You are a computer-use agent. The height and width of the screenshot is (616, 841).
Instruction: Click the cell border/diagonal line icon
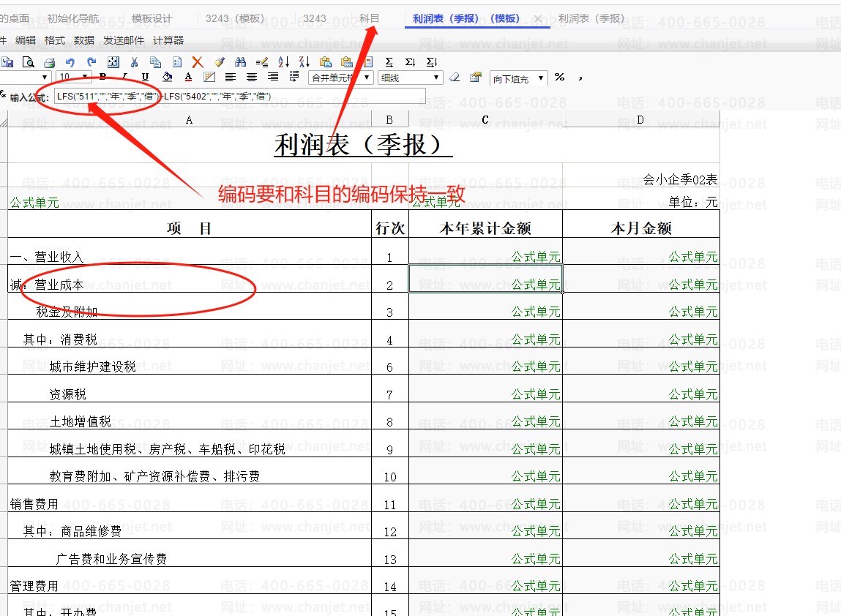tap(209, 77)
